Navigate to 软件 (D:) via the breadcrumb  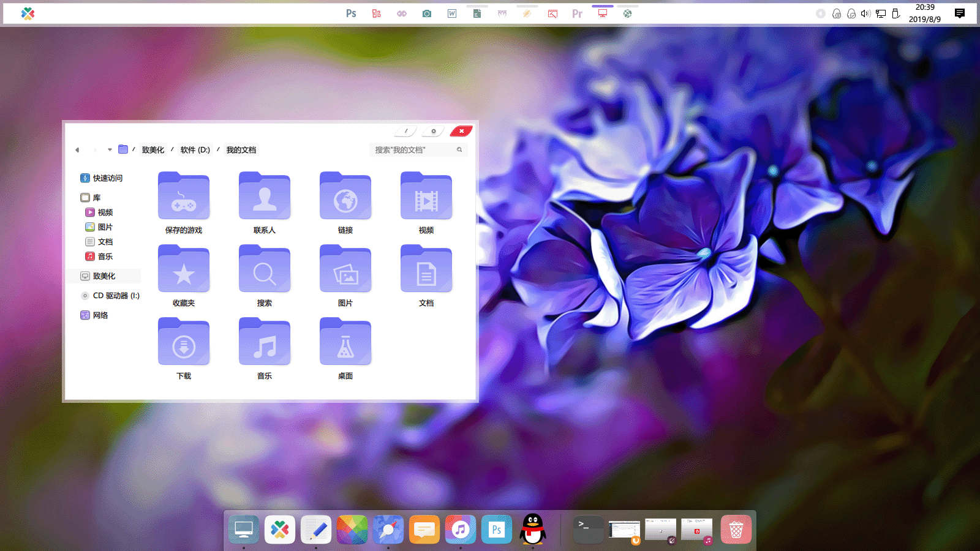click(194, 149)
